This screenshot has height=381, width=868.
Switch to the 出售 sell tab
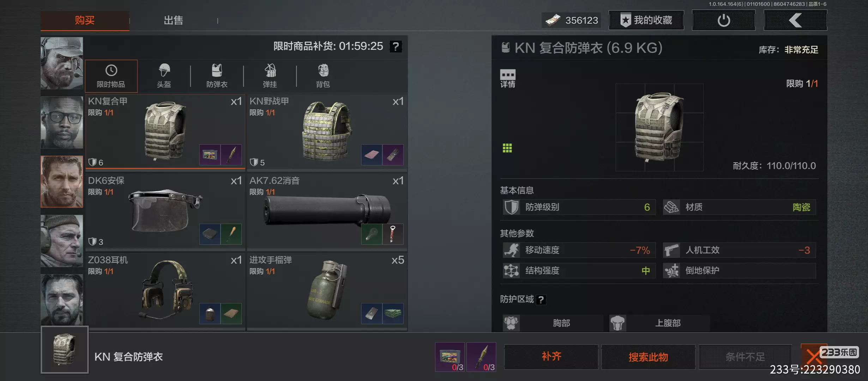click(x=173, y=20)
